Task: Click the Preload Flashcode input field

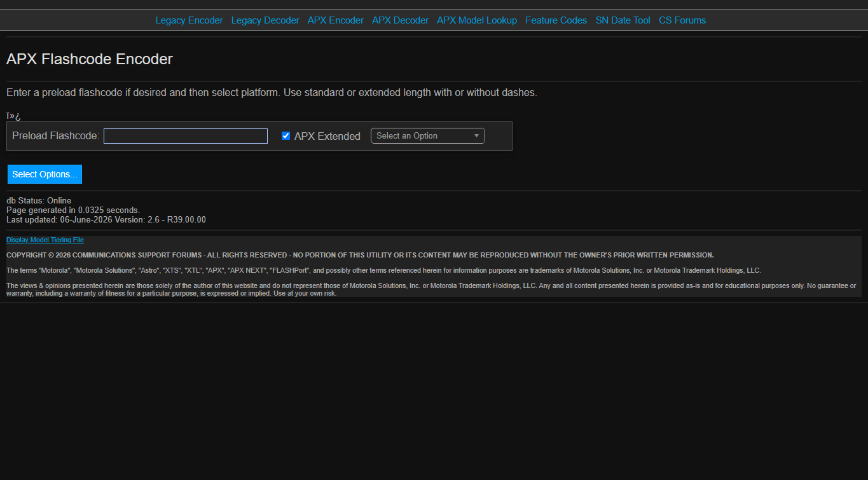Action: [x=186, y=136]
